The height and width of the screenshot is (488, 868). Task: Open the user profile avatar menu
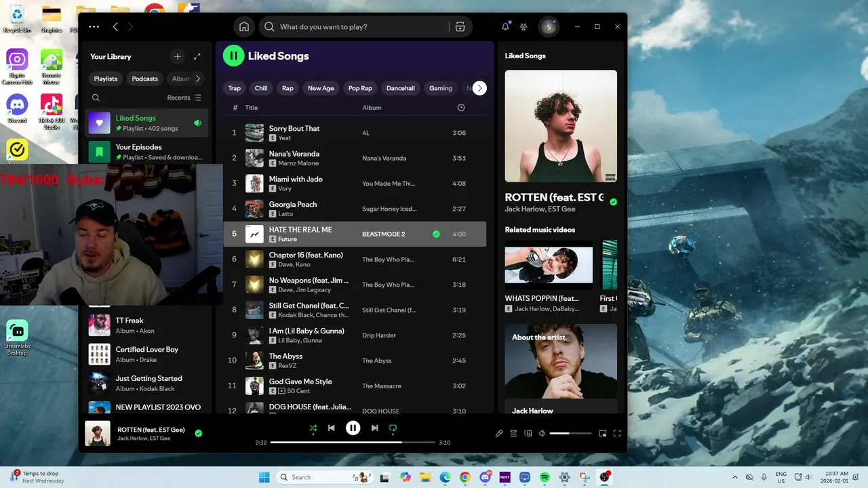coord(548,26)
